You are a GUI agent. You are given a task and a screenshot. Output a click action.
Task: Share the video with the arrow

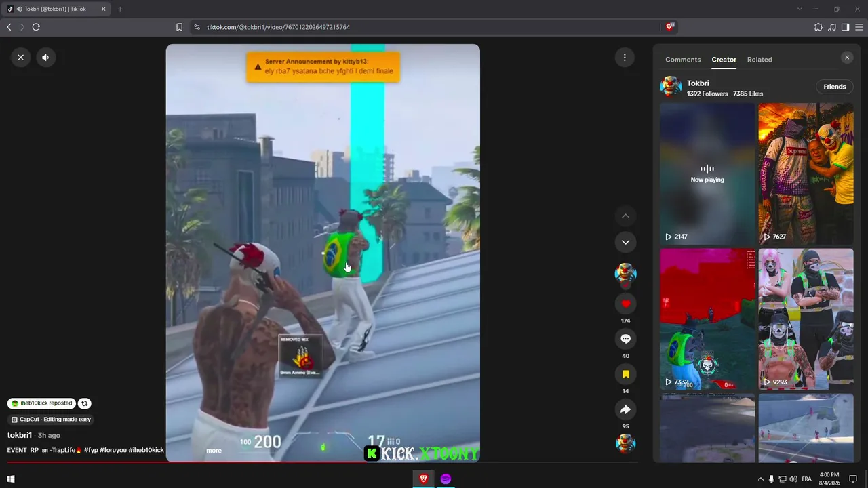625,409
